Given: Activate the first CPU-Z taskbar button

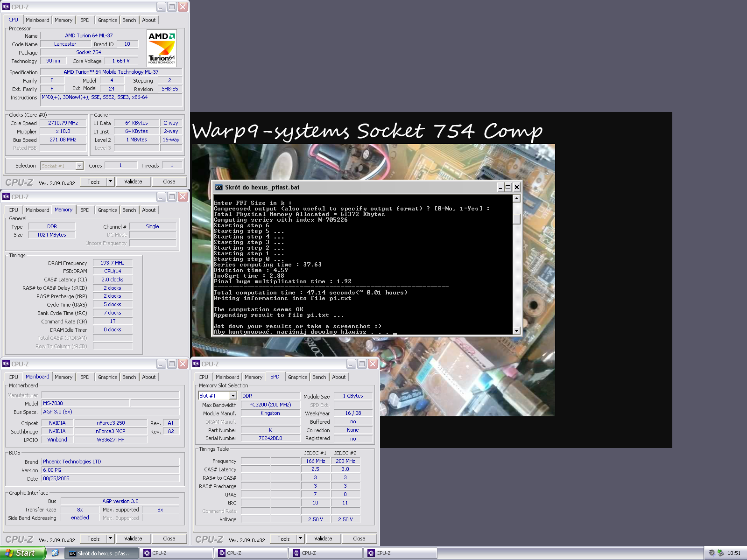Looking at the screenshot, I should click(176, 553).
